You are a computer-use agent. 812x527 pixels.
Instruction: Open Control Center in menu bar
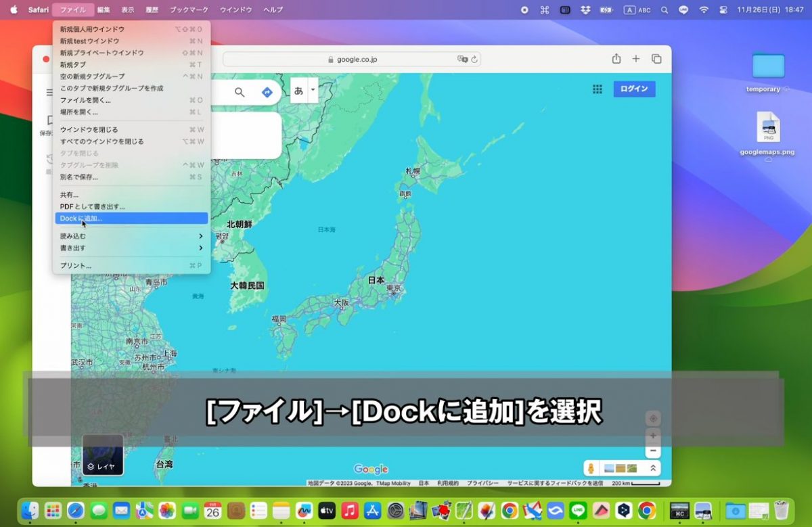pyautogui.click(x=723, y=10)
